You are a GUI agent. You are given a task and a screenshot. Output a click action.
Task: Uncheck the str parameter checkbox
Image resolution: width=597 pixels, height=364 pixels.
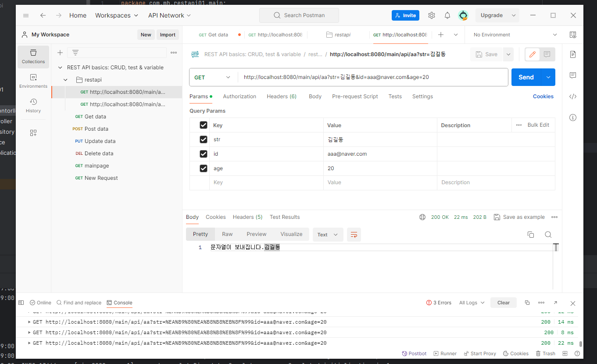tap(204, 139)
